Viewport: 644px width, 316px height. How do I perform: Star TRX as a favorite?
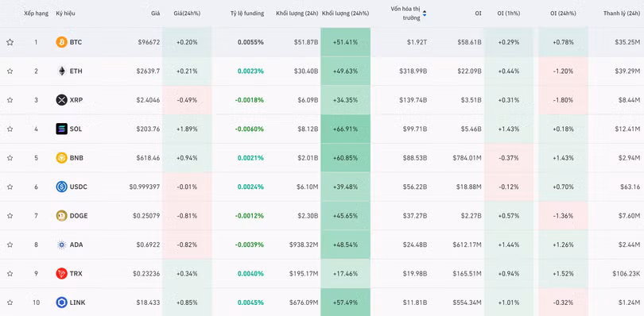coord(10,274)
